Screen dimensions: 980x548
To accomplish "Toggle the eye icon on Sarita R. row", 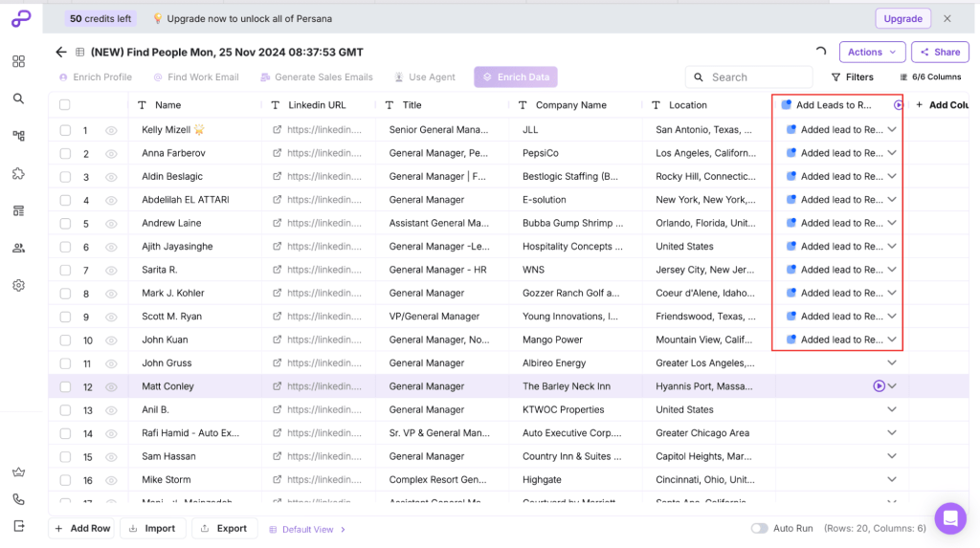I will 111,270.
